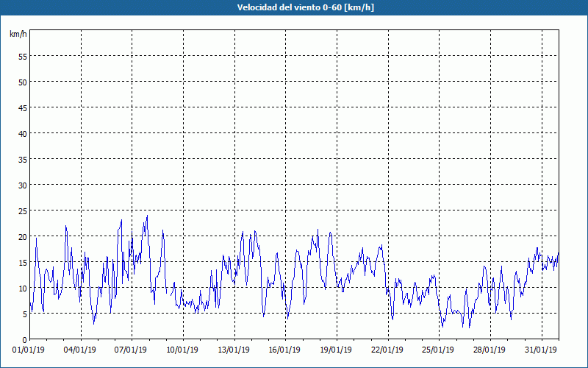
Task: Click the date label 16/01/19
Action: (284, 350)
